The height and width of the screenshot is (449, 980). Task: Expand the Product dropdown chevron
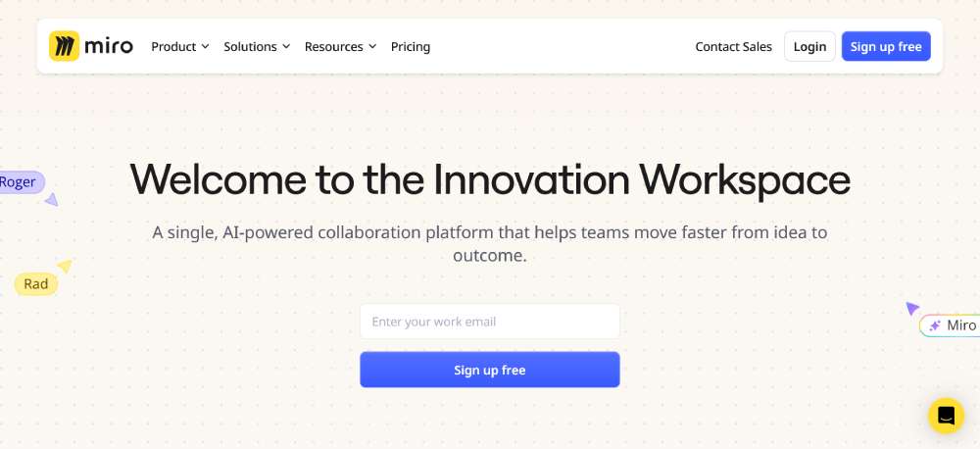click(205, 46)
